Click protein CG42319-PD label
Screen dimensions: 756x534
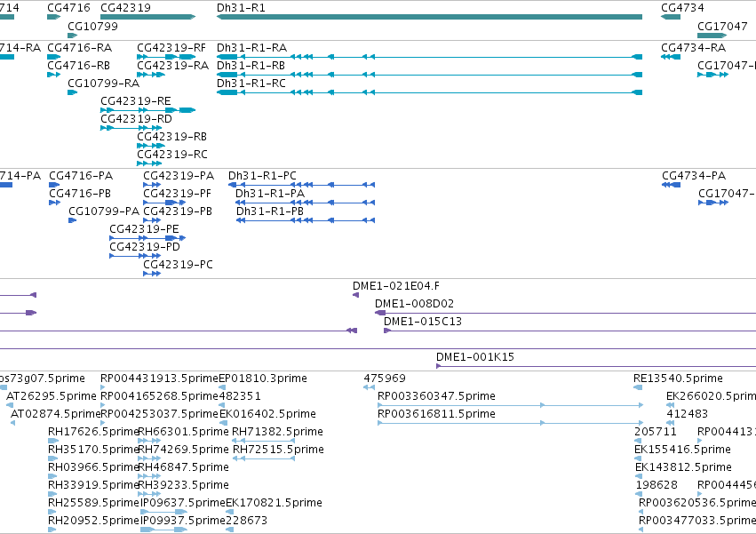[x=145, y=247]
